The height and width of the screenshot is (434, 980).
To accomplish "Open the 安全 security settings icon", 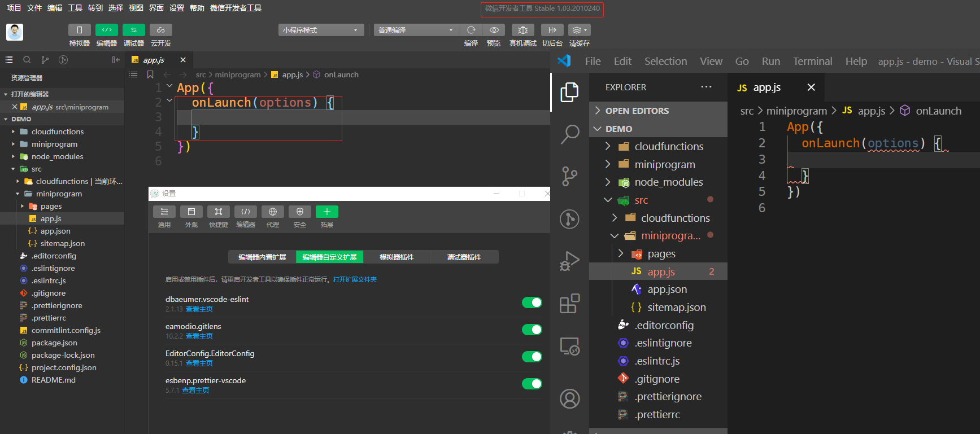I will pos(300,212).
